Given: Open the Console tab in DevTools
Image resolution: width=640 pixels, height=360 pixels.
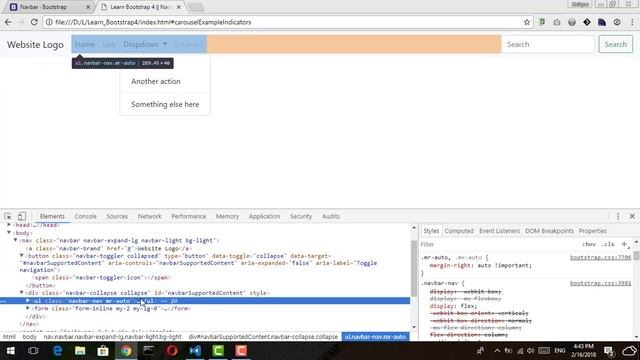Looking at the screenshot, I should click(85, 216).
